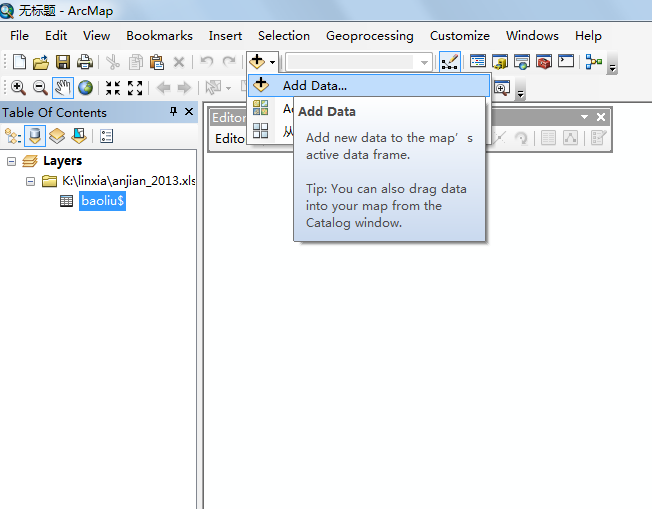Switch to List By Source view
Viewport: 652px width, 509px height.
[x=35, y=136]
